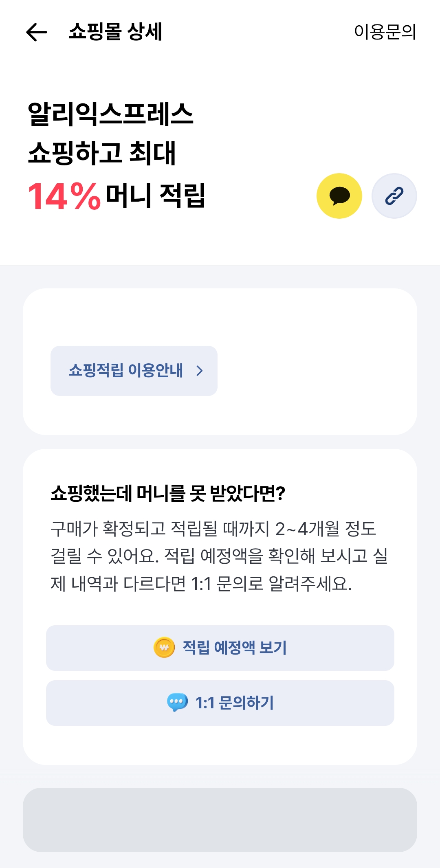This screenshot has height=868, width=440.
Task: Tap the 쇼핑했는데 머니를 못 받았다면? heading
Action: point(167,493)
